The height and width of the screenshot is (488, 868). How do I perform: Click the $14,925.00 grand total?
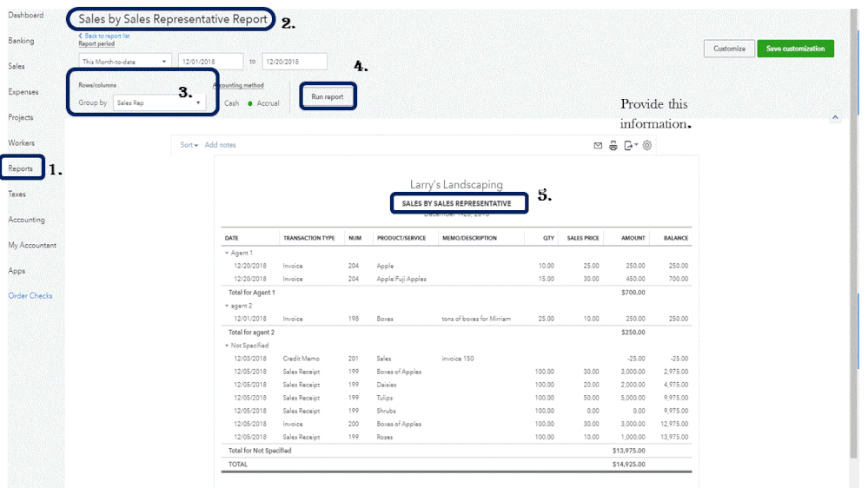pyautogui.click(x=629, y=465)
